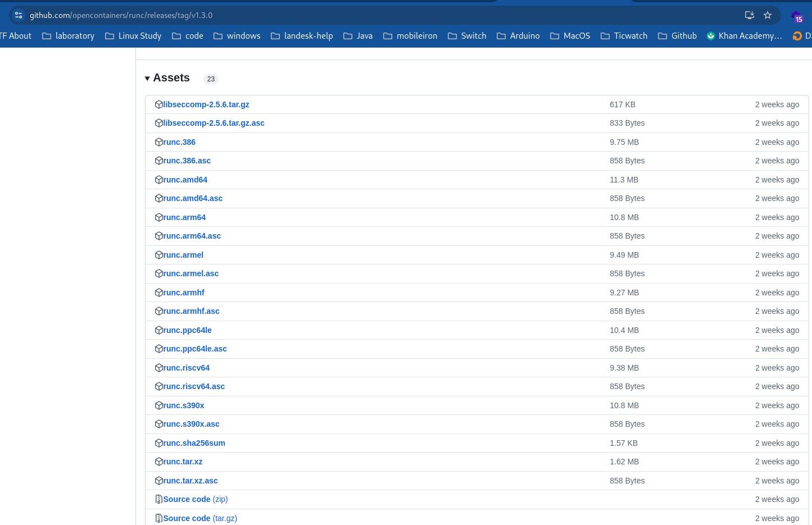Open the Khan Academy bookmark
The height and width of the screenshot is (525, 812).
[744, 35]
